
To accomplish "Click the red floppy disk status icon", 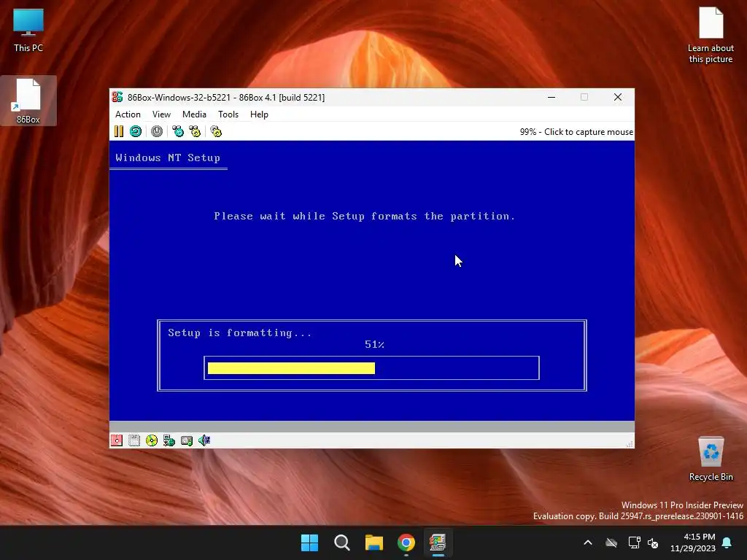I will pos(117,440).
